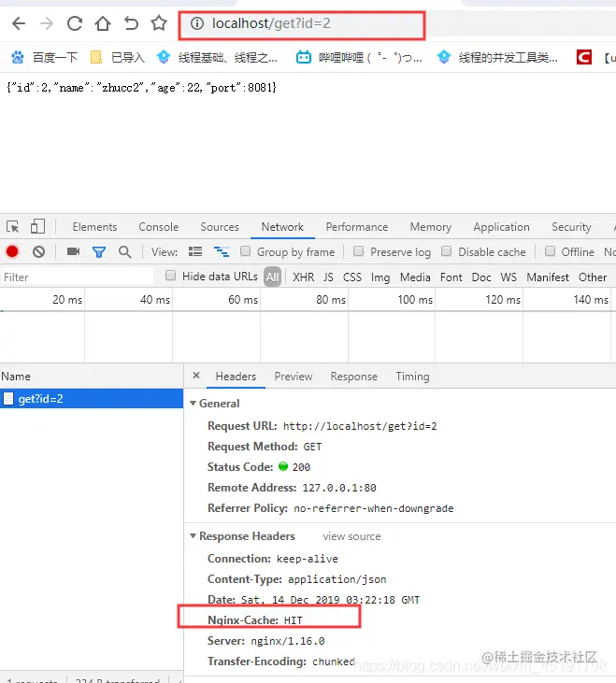Clear the network log icon
616x683 pixels.
38,251
